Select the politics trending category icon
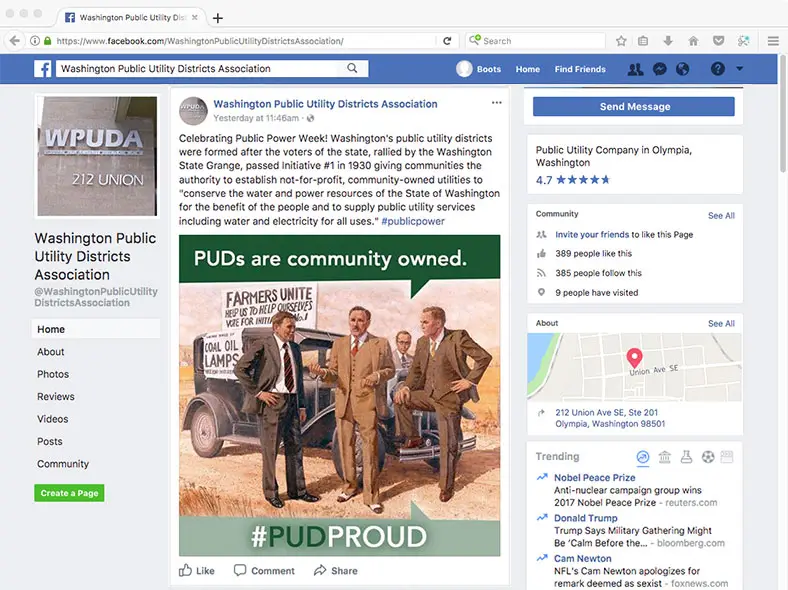Image resolution: width=788 pixels, height=590 pixels. pos(665,457)
